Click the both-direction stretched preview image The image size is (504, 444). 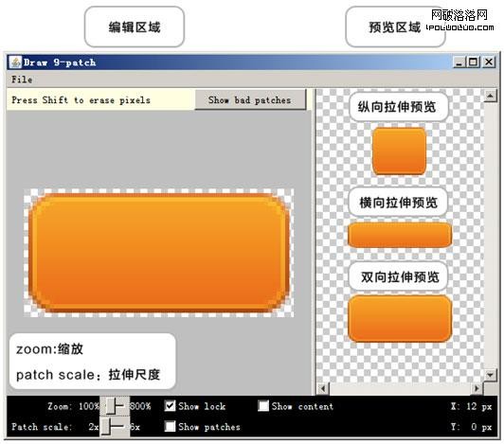(400, 318)
